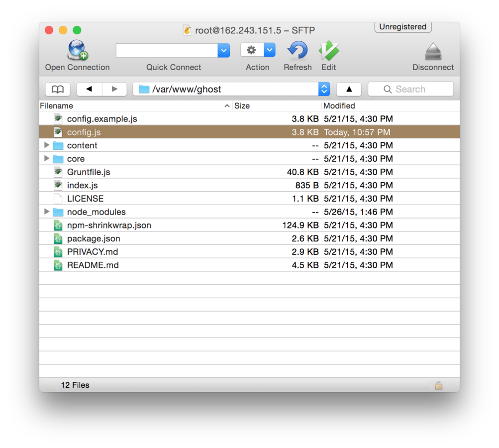Viewport: 499px width, 448px height.
Task: Click the Quick Connect text field
Action: (x=167, y=50)
